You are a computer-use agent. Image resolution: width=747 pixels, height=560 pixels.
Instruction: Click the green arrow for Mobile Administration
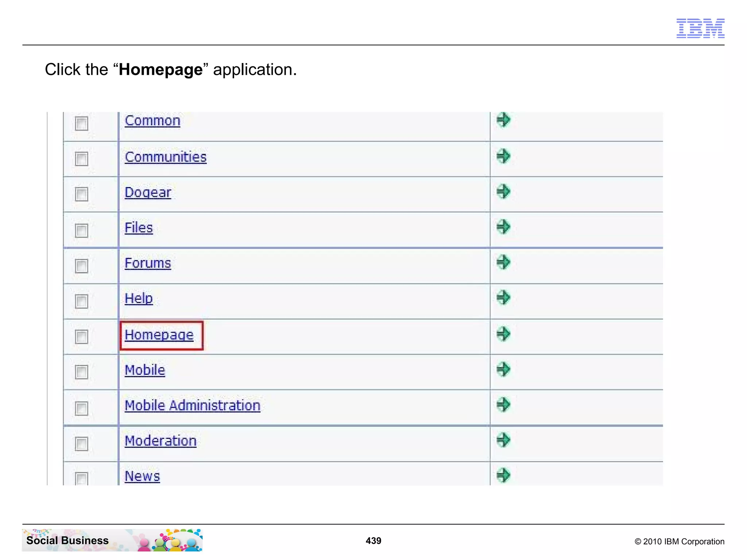click(x=503, y=404)
